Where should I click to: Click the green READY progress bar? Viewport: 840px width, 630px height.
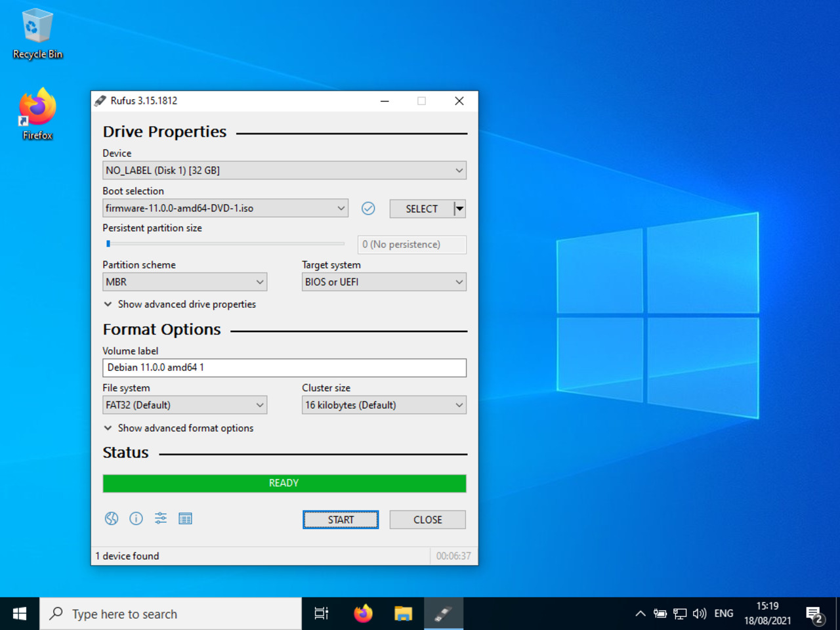[284, 483]
